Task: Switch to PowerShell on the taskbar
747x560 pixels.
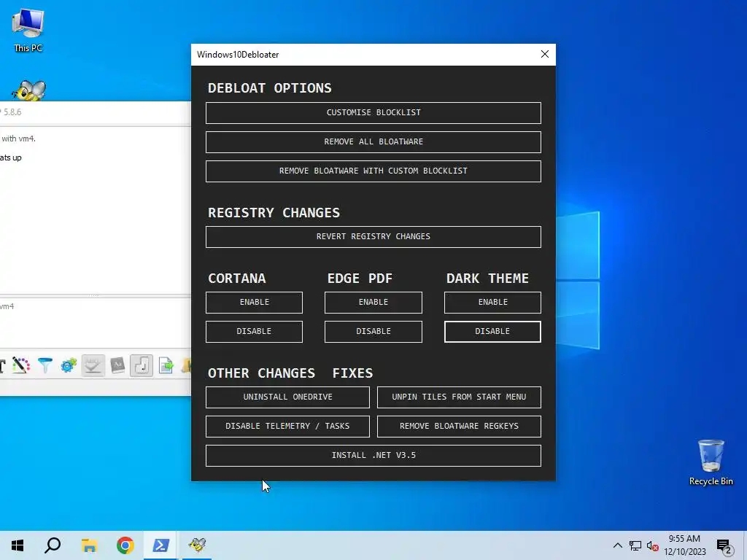Action: tap(160, 545)
